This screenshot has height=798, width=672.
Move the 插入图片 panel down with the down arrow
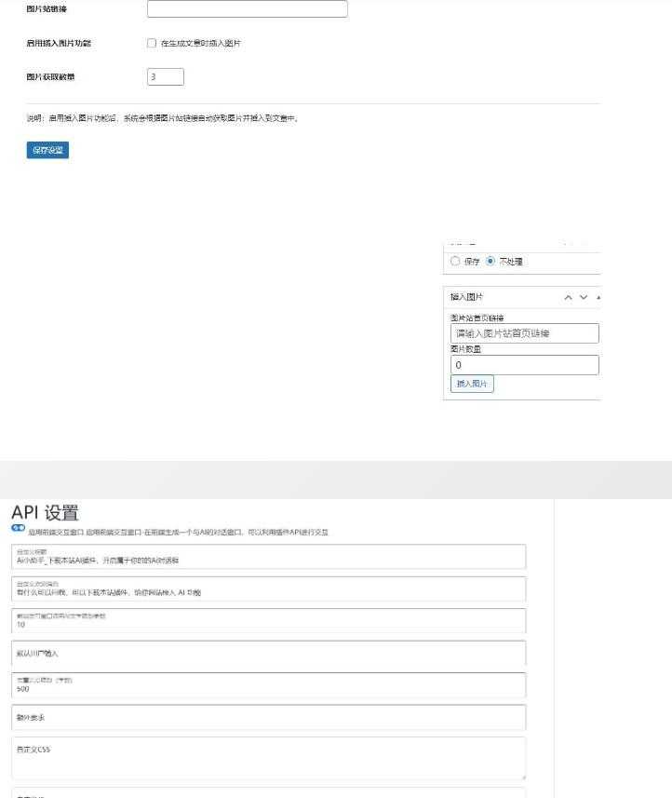(x=584, y=297)
